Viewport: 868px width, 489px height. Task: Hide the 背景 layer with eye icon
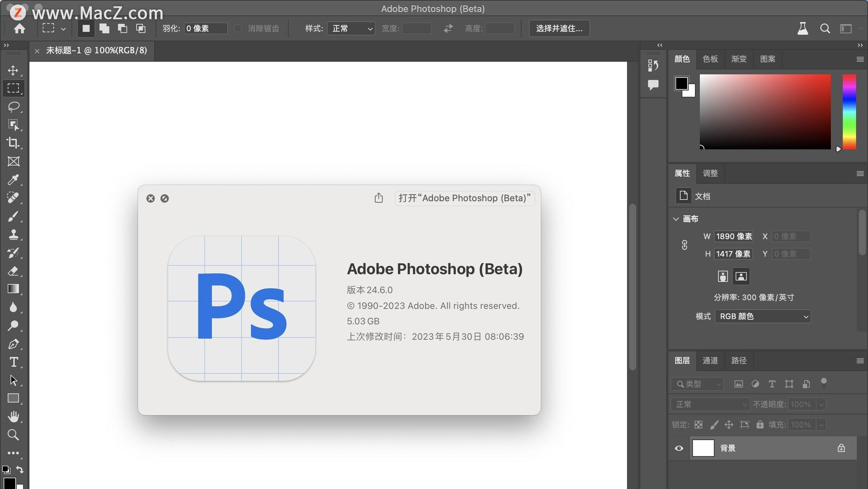679,448
